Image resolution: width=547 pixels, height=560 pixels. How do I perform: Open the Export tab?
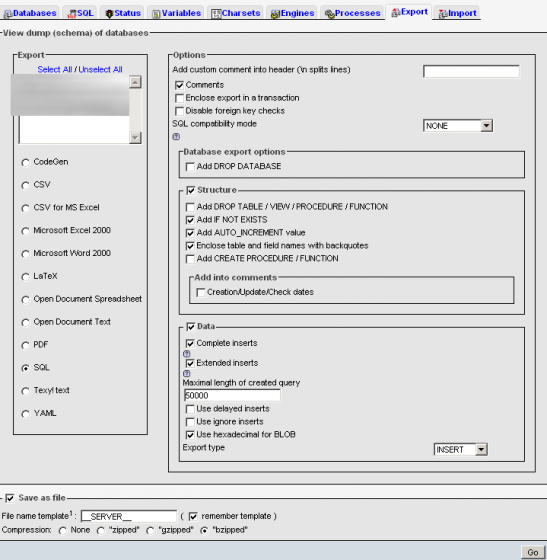click(x=409, y=12)
